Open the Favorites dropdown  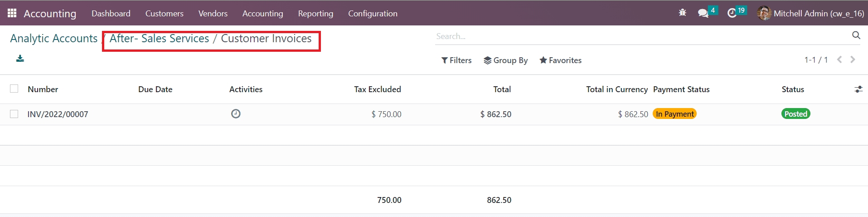click(560, 60)
